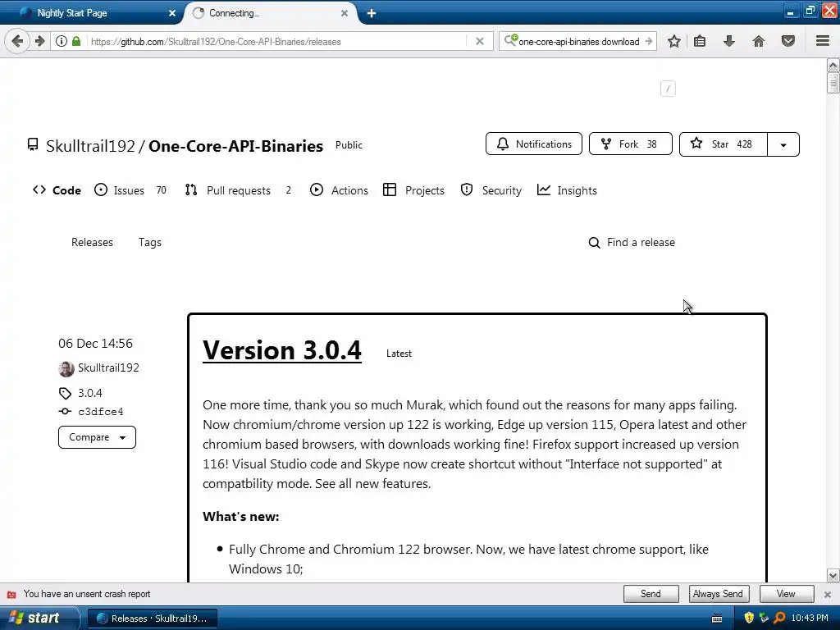This screenshot has height=630, width=840.
Task: Click the search box with one-core-api-binaries download
Action: pos(578,41)
